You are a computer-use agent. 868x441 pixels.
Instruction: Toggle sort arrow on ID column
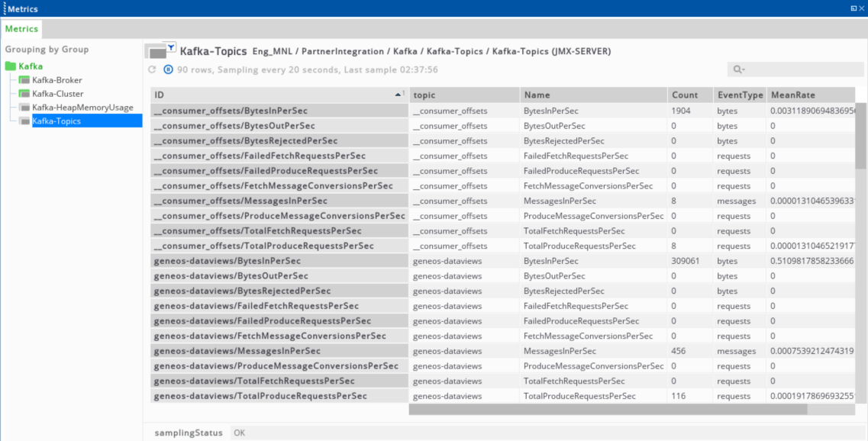399,95
